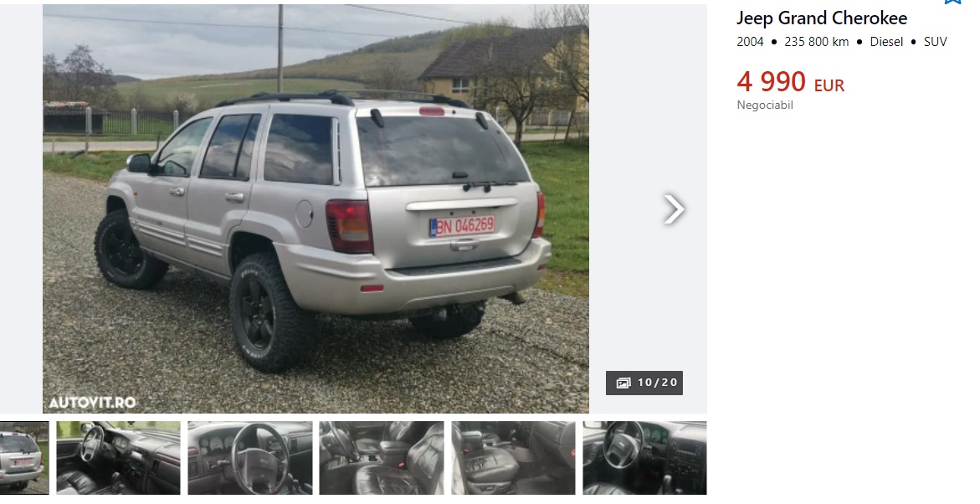
Task: Select the steering wheel and gauges thumbnail
Action: pos(250,458)
